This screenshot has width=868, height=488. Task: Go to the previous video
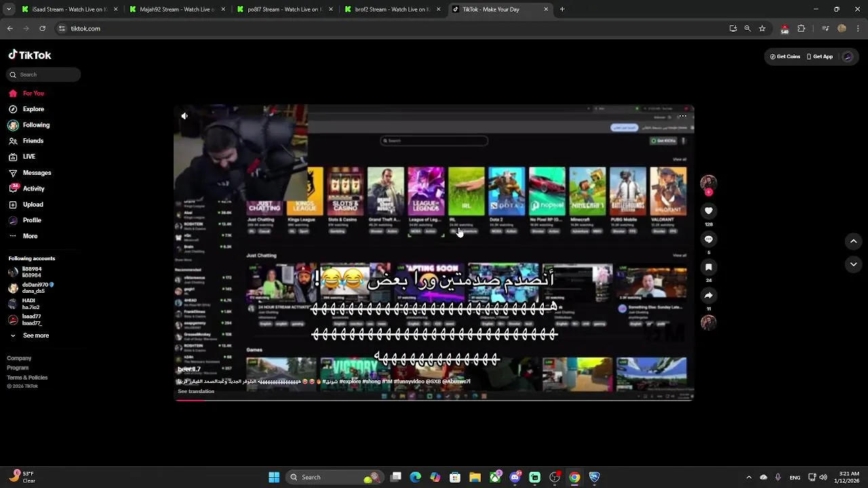click(x=854, y=241)
